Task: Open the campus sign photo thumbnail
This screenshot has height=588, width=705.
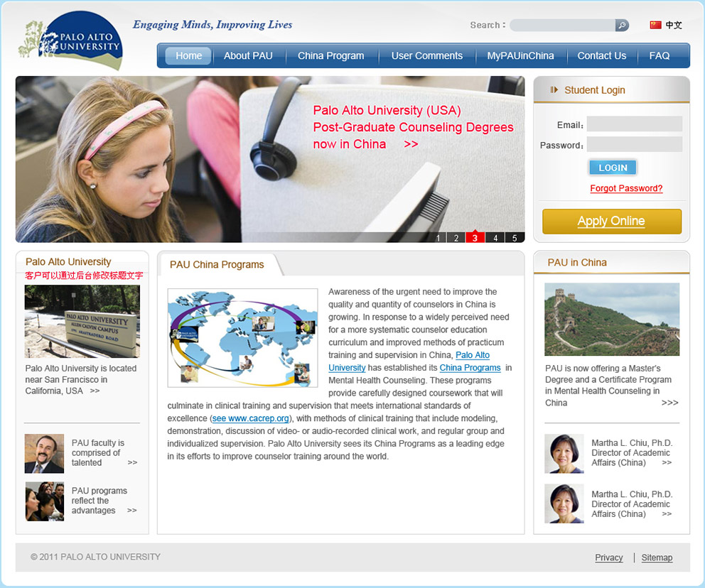Action: coord(82,321)
